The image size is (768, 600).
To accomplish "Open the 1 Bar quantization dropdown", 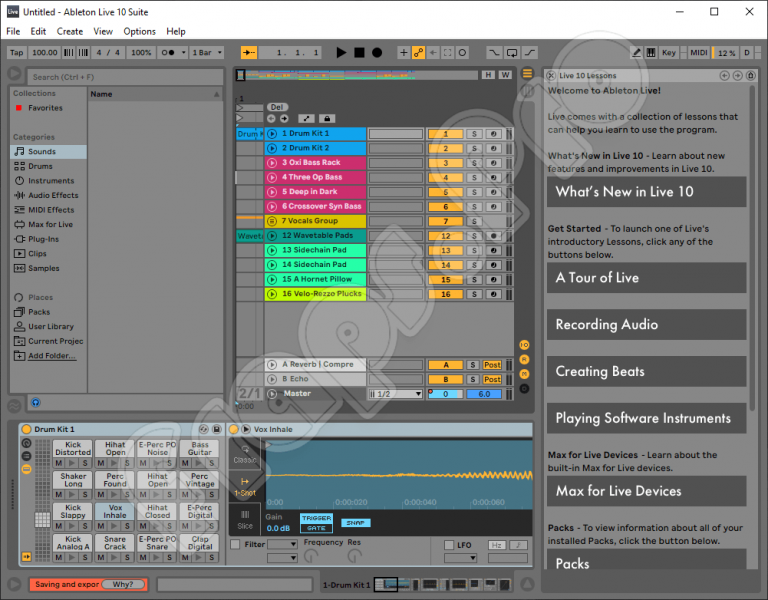I will tap(209, 53).
